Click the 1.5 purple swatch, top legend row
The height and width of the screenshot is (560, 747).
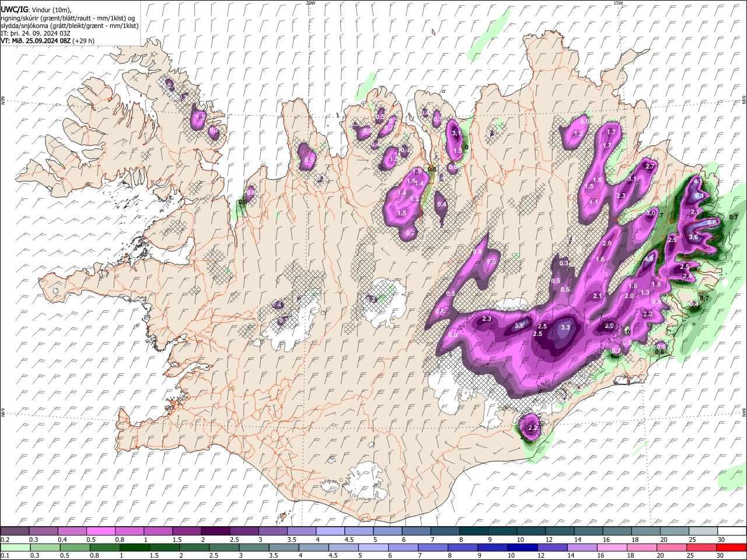click(187, 531)
